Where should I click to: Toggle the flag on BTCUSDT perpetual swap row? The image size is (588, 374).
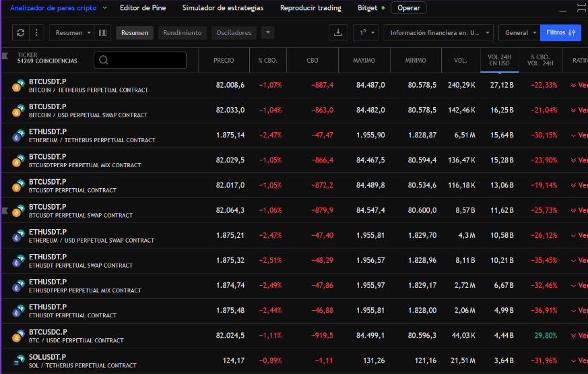pyautogui.click(x=5, y=211)
